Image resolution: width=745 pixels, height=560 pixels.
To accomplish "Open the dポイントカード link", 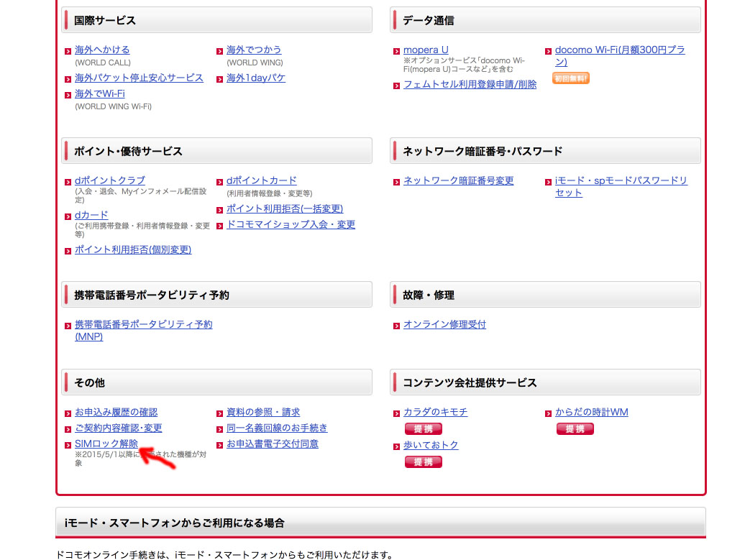I will click(261, 180).
